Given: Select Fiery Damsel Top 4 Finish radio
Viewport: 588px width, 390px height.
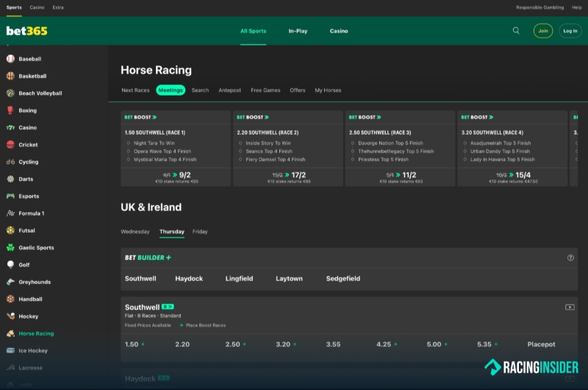Looking at the screenshot, I should coord(240,160).
